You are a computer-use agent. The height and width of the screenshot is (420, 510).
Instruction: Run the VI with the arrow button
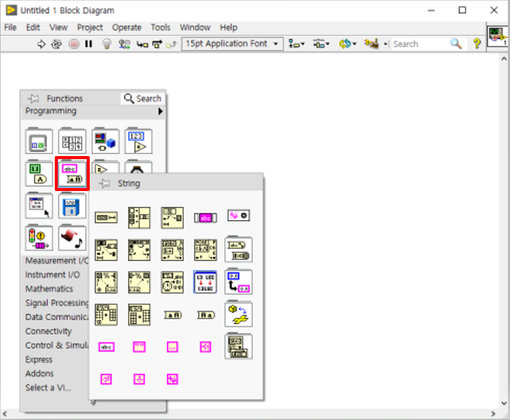click(42, 44)
